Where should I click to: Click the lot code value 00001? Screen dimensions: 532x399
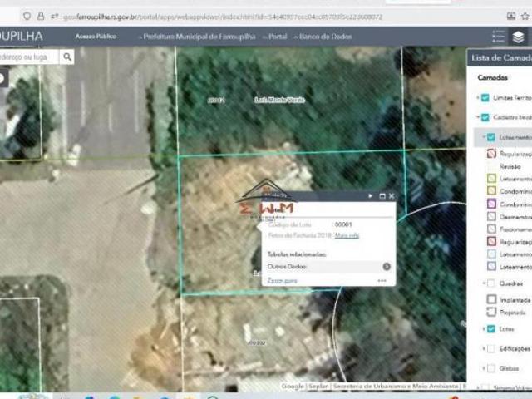pyautogui.click(x=343, y=224)
